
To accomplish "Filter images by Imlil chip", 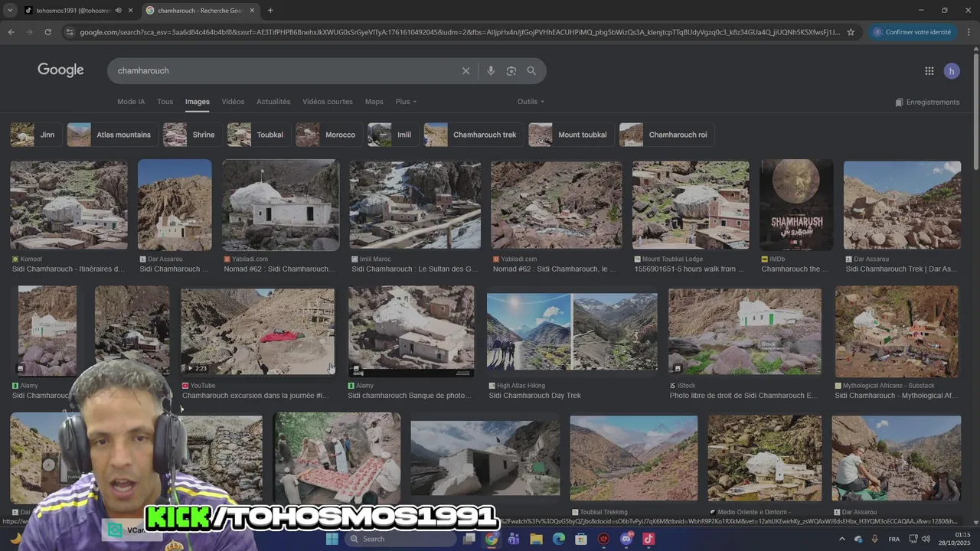I will click(x=393, y=135).
